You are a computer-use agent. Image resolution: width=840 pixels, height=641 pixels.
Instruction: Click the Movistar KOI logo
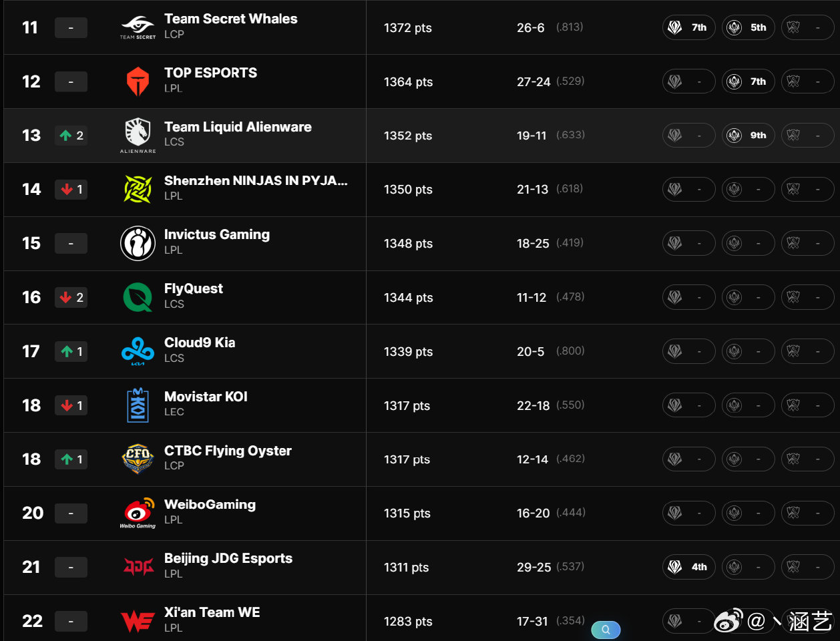(x=138, y=405)
